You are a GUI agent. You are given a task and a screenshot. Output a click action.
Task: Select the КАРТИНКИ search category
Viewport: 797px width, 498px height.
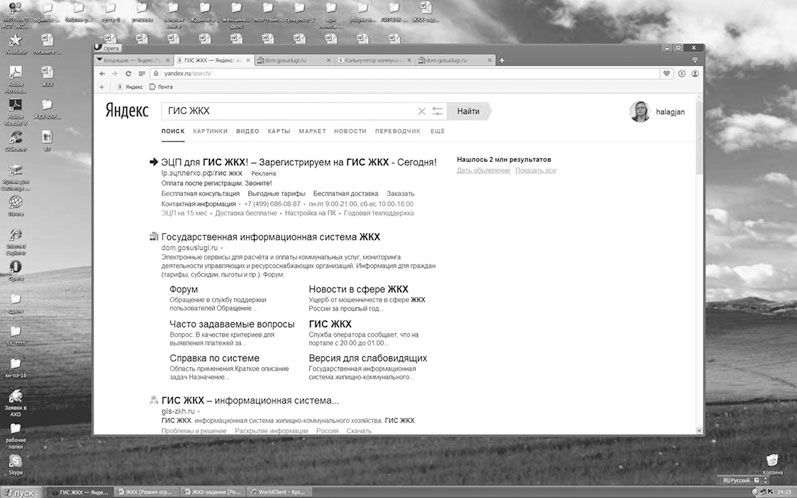(210, 131)
